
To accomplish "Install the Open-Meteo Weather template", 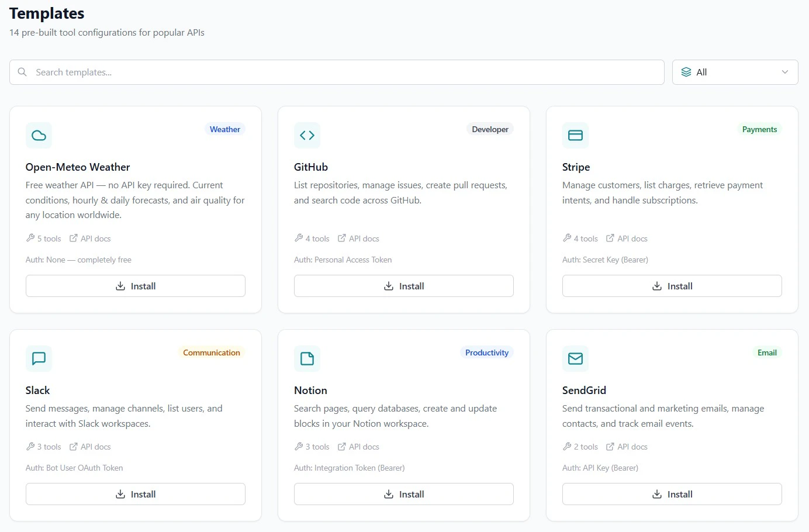I will [136, 286].
